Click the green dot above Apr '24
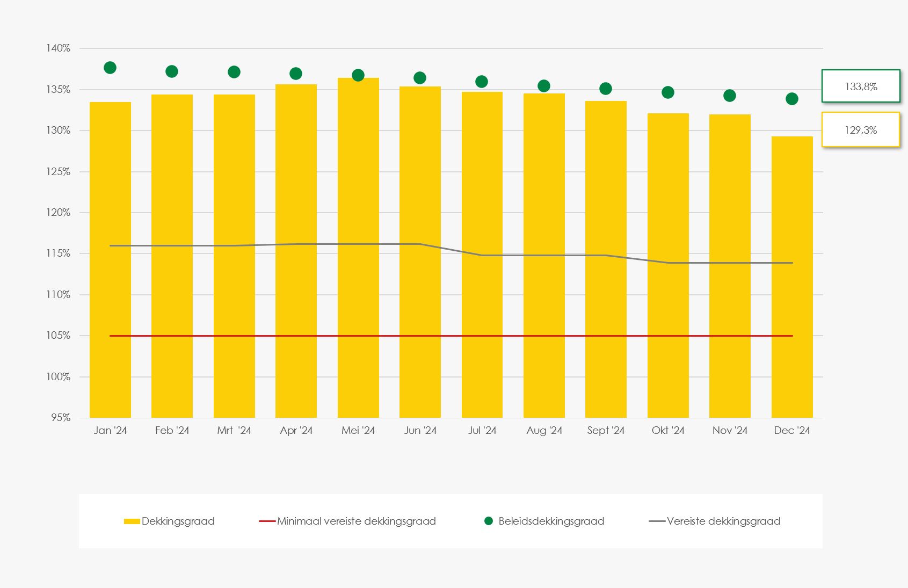The image size is (908, 588). click(x=296, y=74)
